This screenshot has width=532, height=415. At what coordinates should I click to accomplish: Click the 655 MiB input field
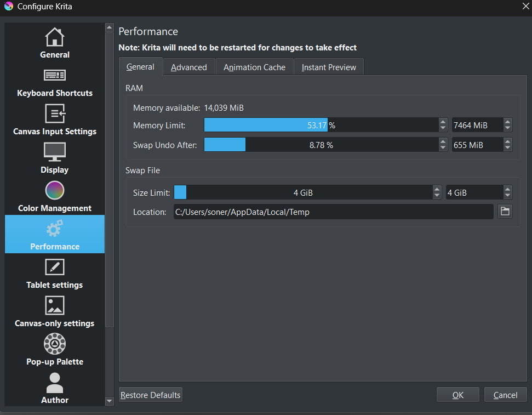(477, 145)
